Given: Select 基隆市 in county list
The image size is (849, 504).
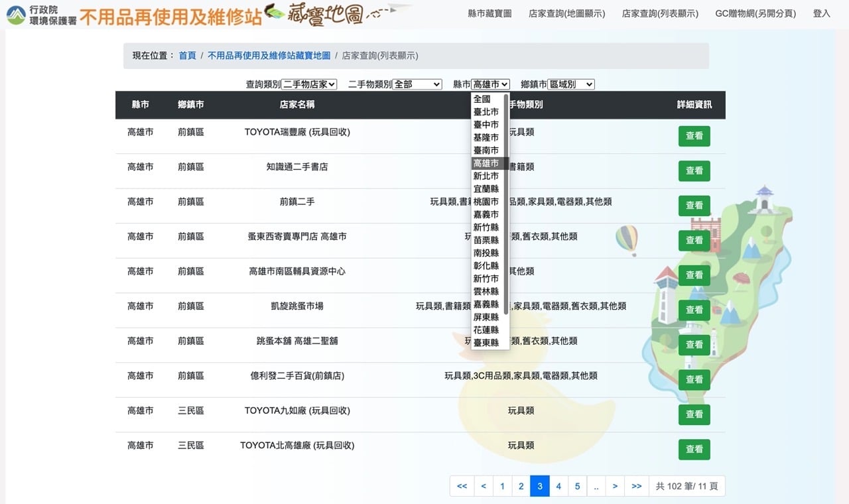Looking at the screenshot, I should [488, 137].
